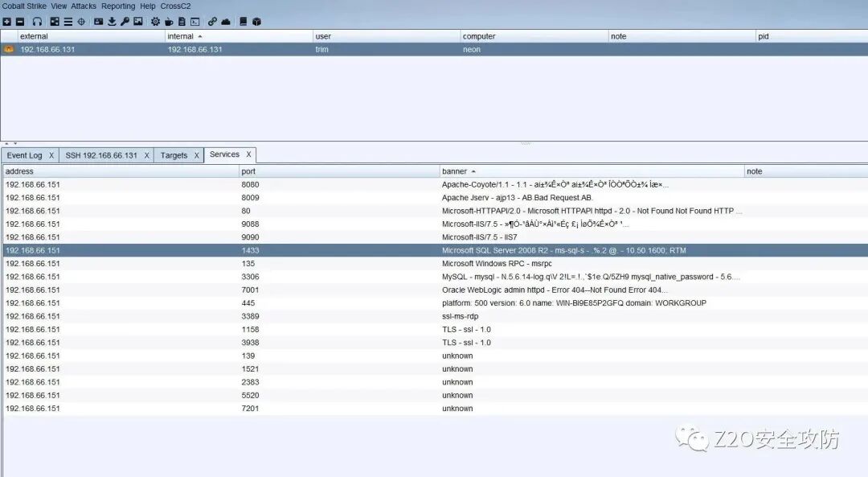Select the port 3306 MySQL row

click(x=435, y=277)
